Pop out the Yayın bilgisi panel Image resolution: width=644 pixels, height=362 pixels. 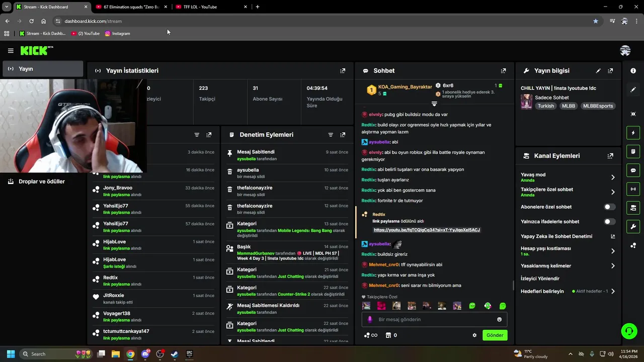pyautogui.click(x=610, y=71)
